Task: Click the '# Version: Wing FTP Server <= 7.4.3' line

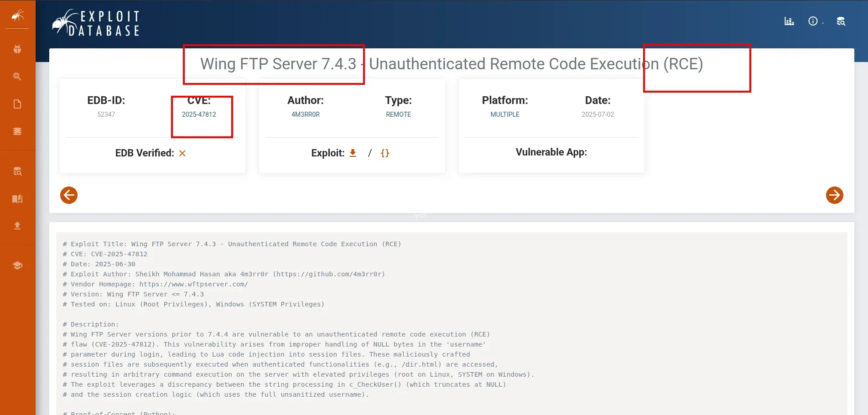Action: point(133,294)
